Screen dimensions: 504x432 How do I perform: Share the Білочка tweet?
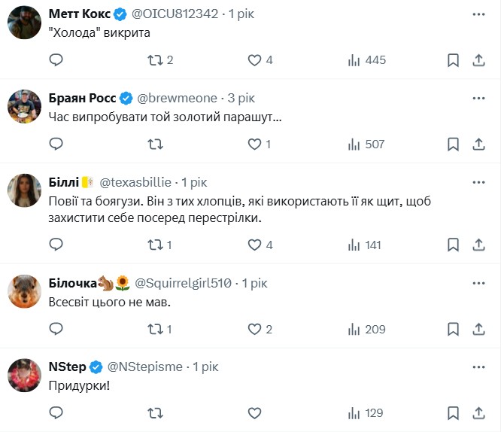pyautogui.click(x=478, y=329)
